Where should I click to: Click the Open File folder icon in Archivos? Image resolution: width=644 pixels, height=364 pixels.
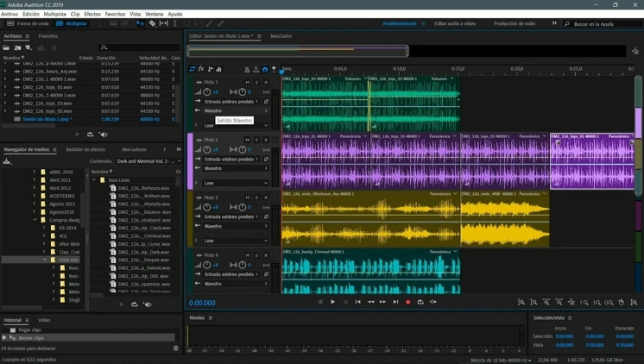6,48
